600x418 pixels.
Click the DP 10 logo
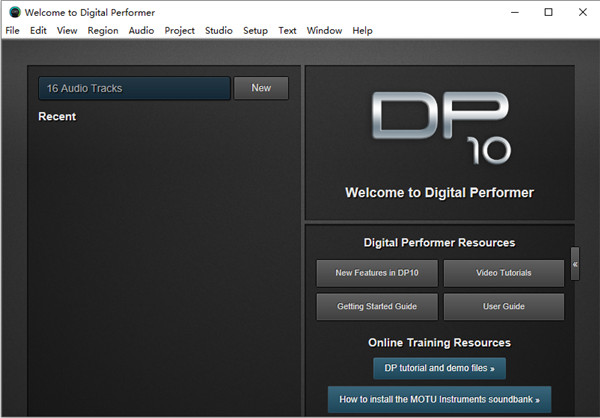click(441, 128)
